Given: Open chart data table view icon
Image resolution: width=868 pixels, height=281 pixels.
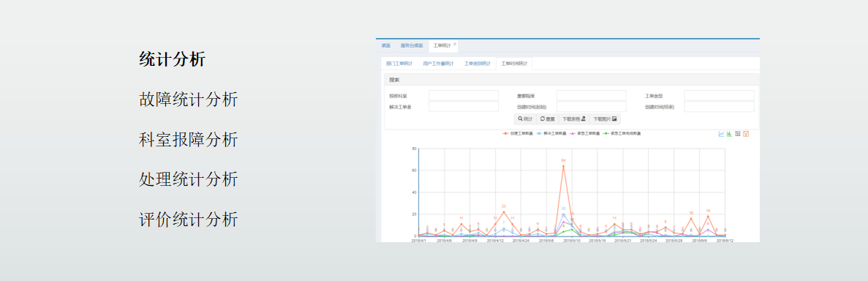Looking at the screenshot, I should 738,134.
